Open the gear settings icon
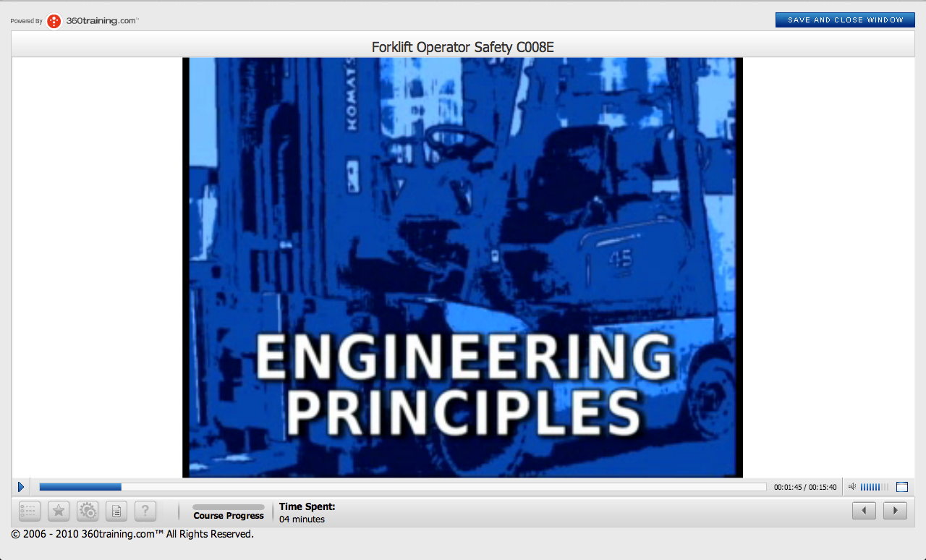 tap(88, 511)
